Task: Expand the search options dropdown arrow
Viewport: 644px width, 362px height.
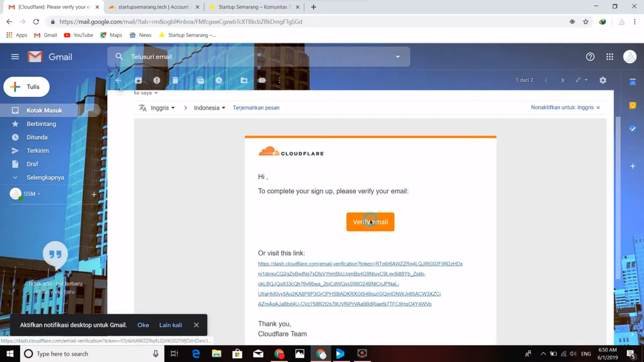Action: (x=397, y=57)
